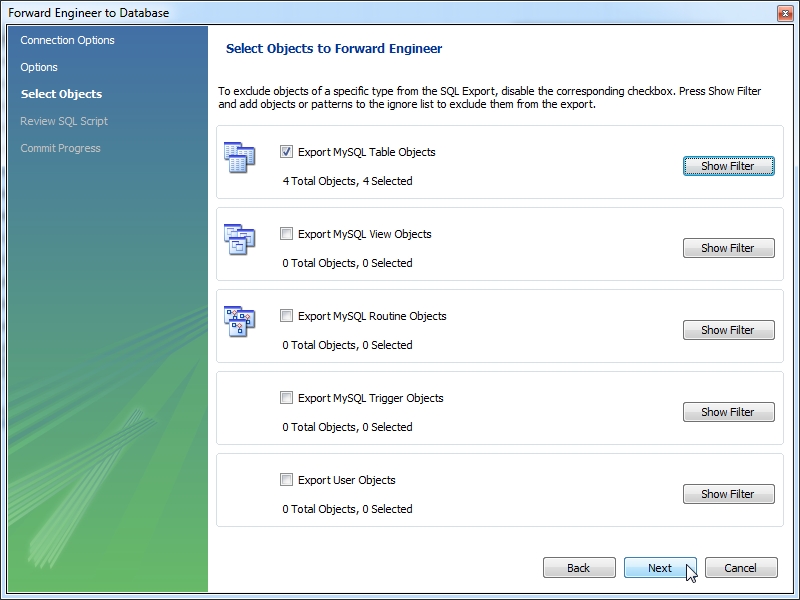
Task: Go Back to previous wizard page
Action: [x=579, y=568]
